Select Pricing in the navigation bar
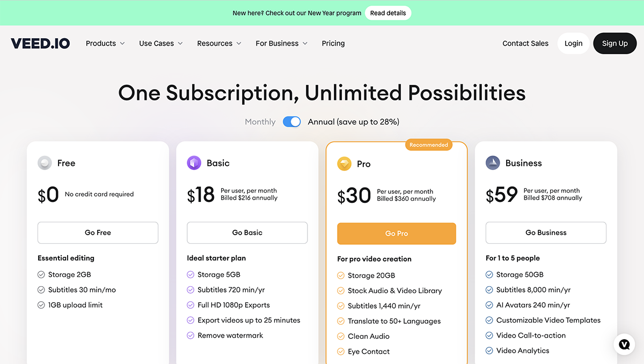 tap(333, 43)
